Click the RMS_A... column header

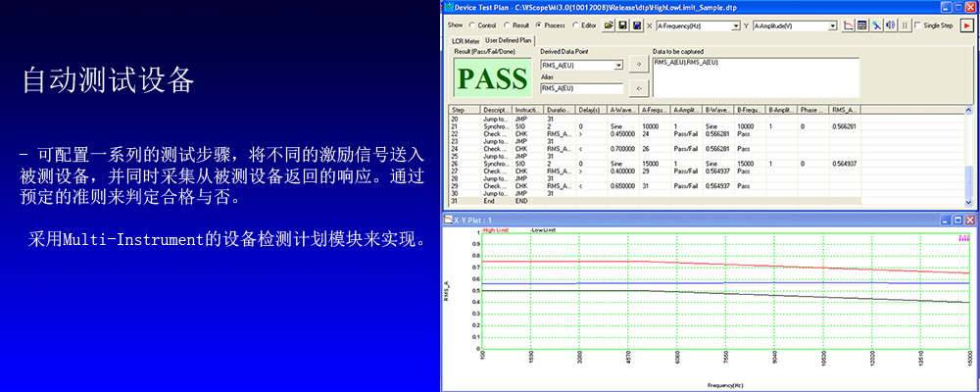click(847, 110)
